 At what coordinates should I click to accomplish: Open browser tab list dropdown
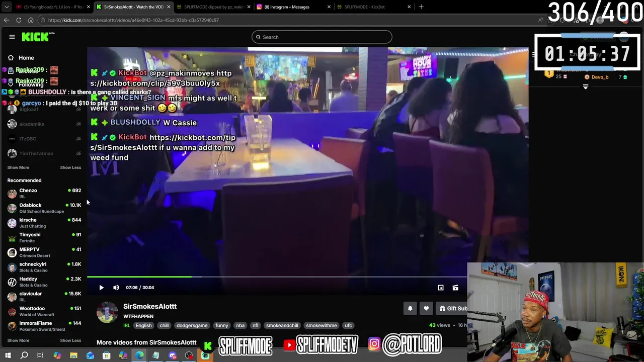click(6, 7)
